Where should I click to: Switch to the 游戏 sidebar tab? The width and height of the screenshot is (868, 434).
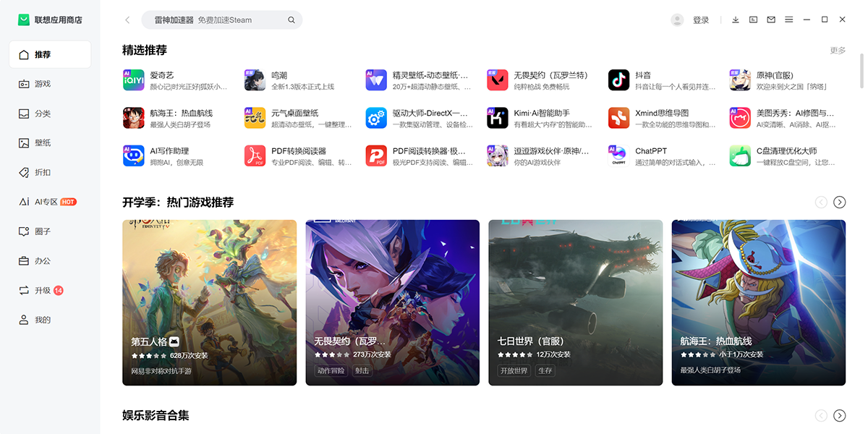(43, 84)
